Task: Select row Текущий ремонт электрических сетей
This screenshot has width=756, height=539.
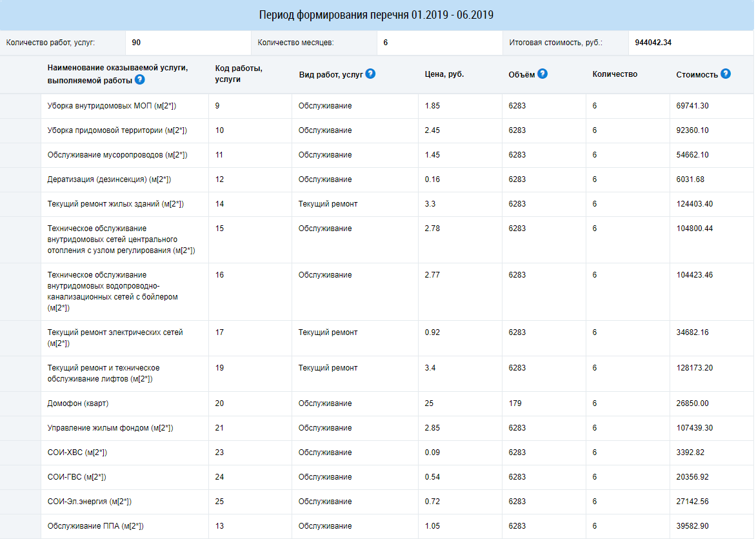Action: pos(377,338)
